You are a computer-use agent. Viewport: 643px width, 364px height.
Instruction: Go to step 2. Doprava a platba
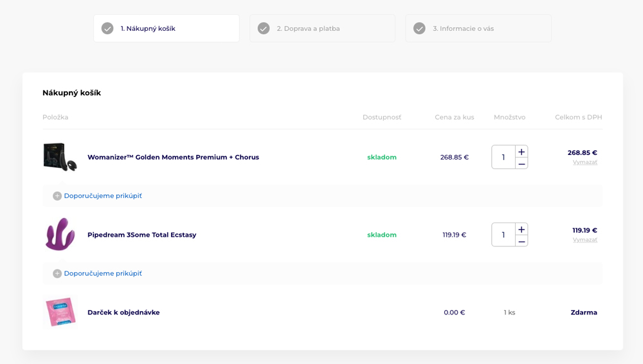[x=322, y=28]
